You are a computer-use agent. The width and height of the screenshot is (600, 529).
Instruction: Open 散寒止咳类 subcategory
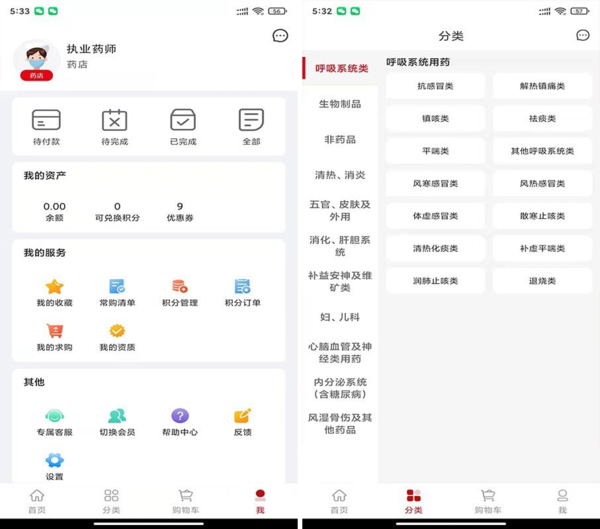(x=542, y=216)
